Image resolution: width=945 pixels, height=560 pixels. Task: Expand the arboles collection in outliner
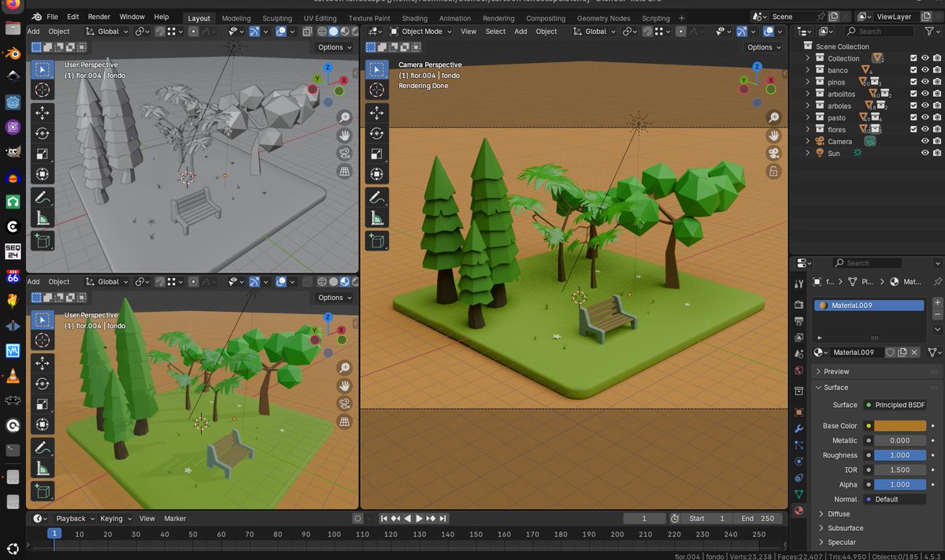(x=807, y=106)
